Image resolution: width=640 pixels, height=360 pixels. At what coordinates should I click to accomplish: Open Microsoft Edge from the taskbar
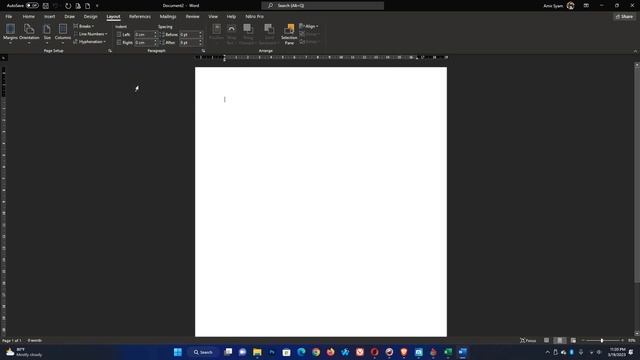[x=301, y=352]
